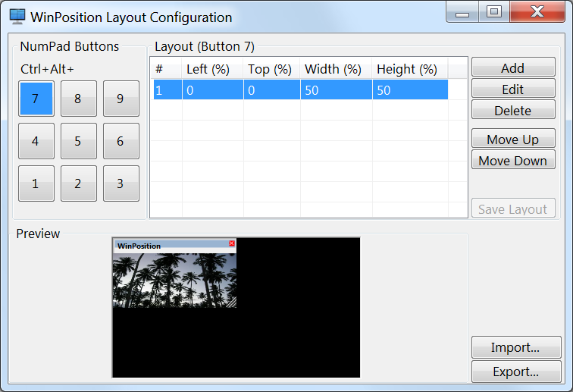The height and width of the screenshot is (392, 573).
Task: Select NumPad button 5
Action: click(79, 141)
